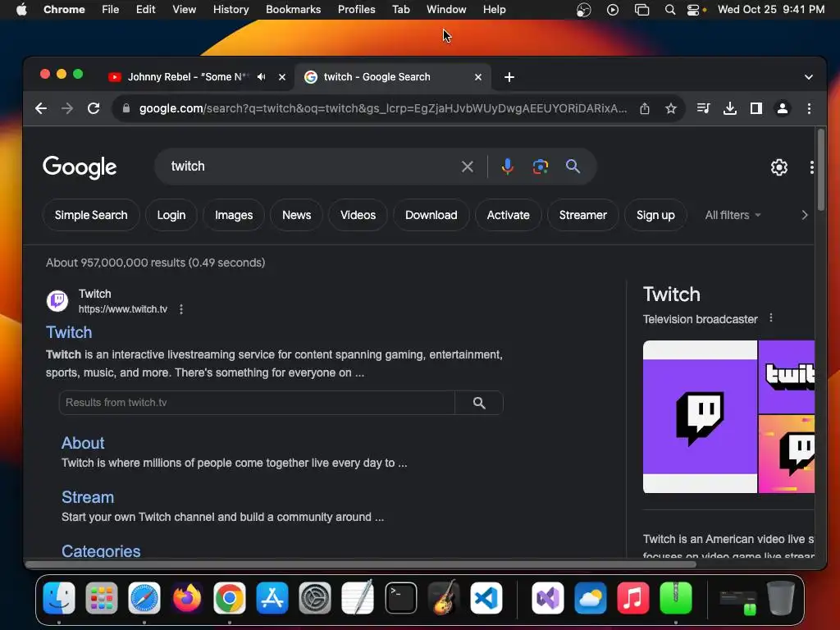This screenshot has width=840, height=630.
Task: Select the Login filter chip
Action: [171, 215]
